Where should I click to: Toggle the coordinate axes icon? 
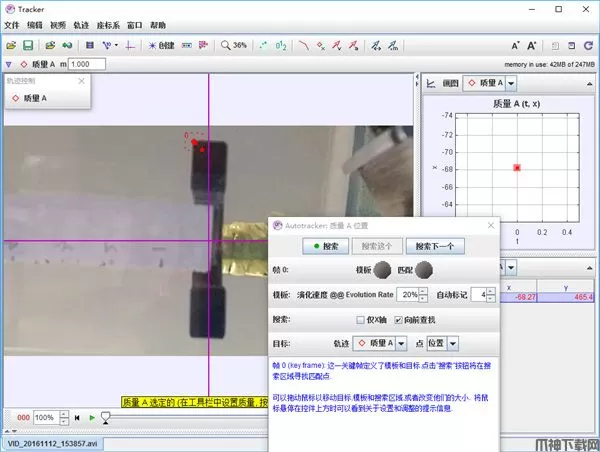(x=132, y=46)
